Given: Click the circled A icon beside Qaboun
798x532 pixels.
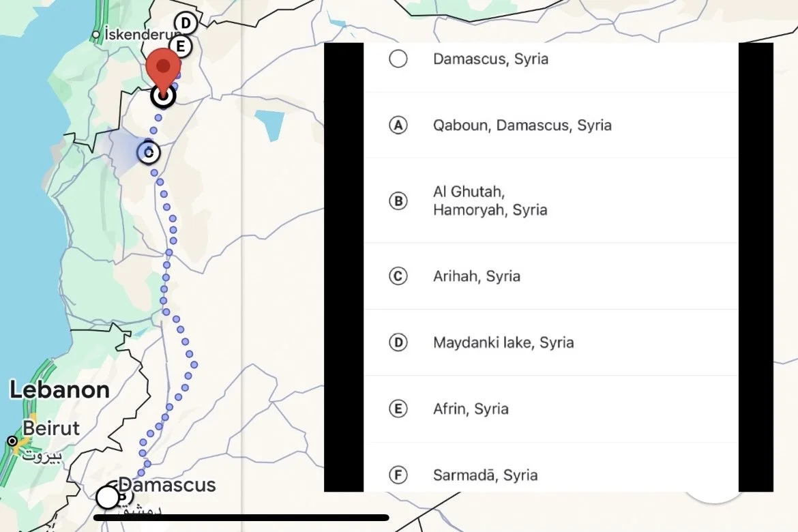Looking at the screenshot, I should 398,125.
